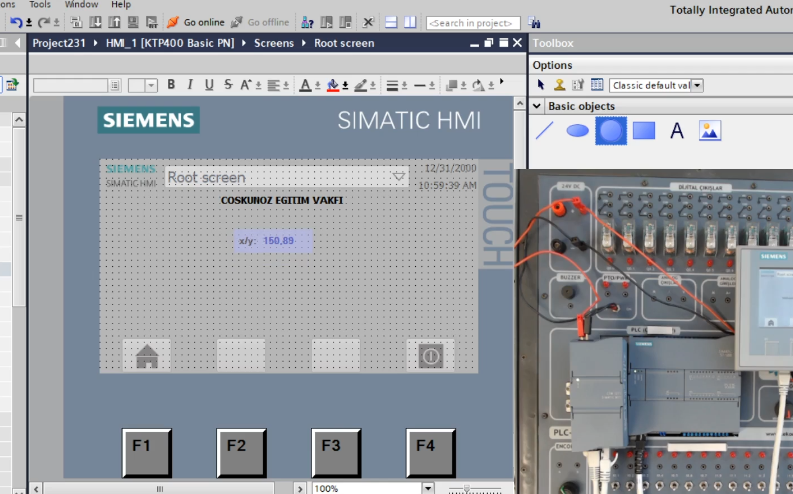Collapse the left project tree arrow
The image size is (793, 494).
[x=18, y=43]
